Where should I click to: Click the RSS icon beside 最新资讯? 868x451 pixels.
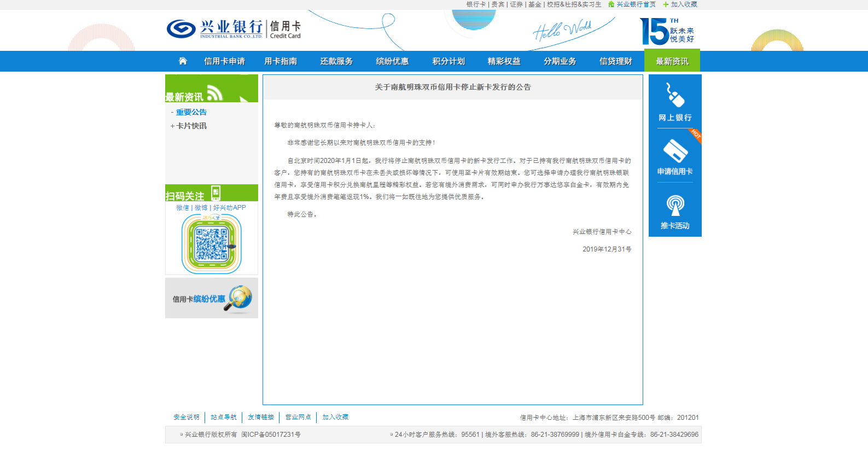coord(214,93)
